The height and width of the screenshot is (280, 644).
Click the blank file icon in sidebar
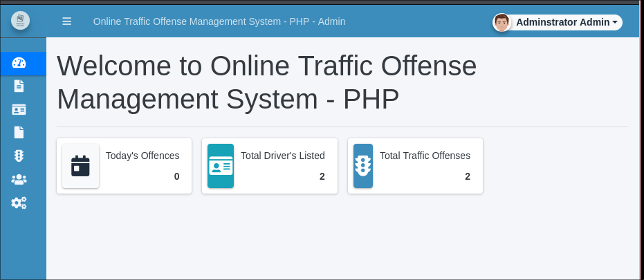pyautogui.click(x=19, y=132)
